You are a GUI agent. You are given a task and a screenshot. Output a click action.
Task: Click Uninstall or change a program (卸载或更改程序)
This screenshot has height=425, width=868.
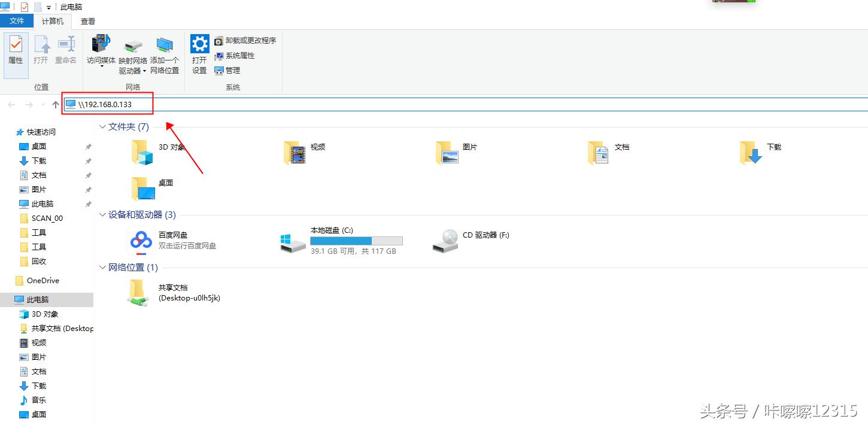245,41
